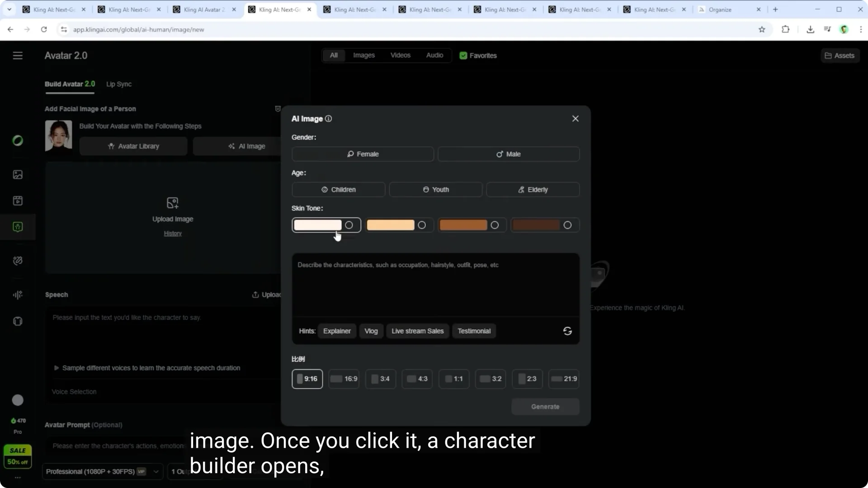
Task: Open the Avatar Library
Action: pyautogui.click(x=133, y=146)
